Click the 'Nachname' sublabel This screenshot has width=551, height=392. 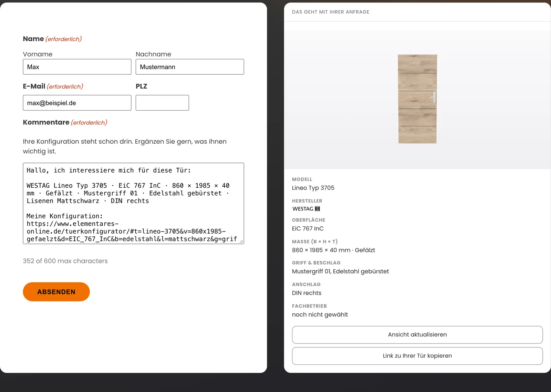click(153, 54)
